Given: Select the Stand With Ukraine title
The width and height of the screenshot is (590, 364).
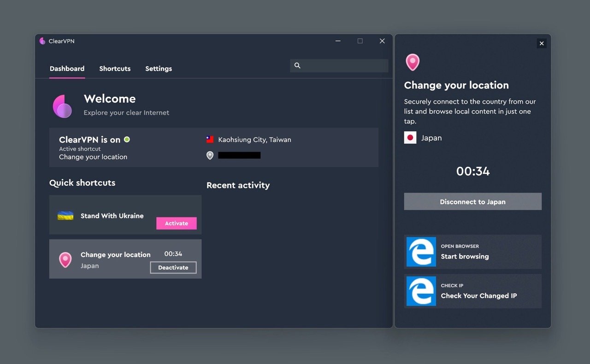Looking at the screenshot, I should click(112, 216).
